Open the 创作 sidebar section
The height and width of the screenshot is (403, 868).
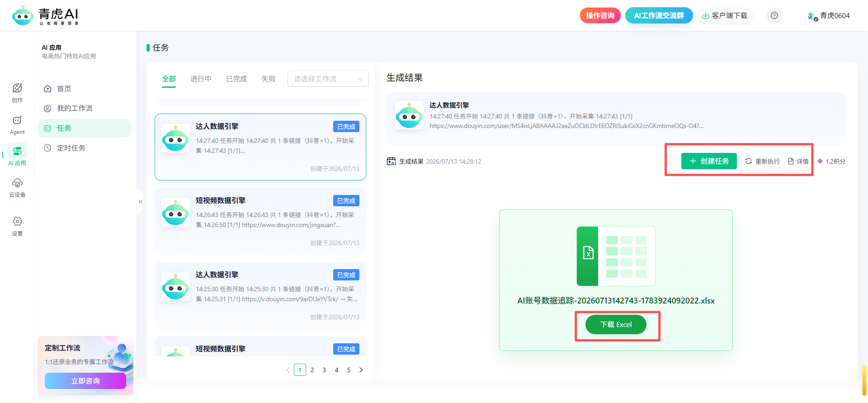(x=17, y=93)
